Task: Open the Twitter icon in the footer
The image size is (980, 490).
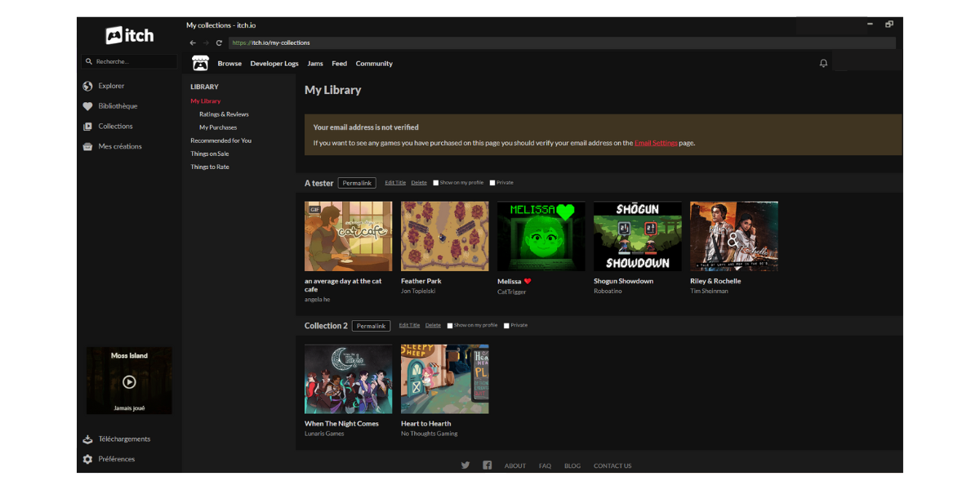Action: point(465,465)
